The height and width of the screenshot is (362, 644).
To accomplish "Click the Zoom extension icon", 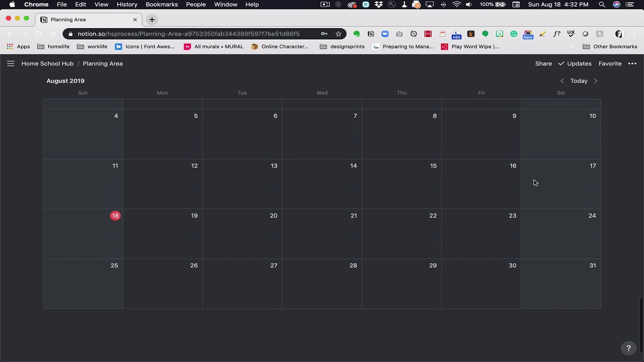I will pyautogui.click(x=385, y=34).
